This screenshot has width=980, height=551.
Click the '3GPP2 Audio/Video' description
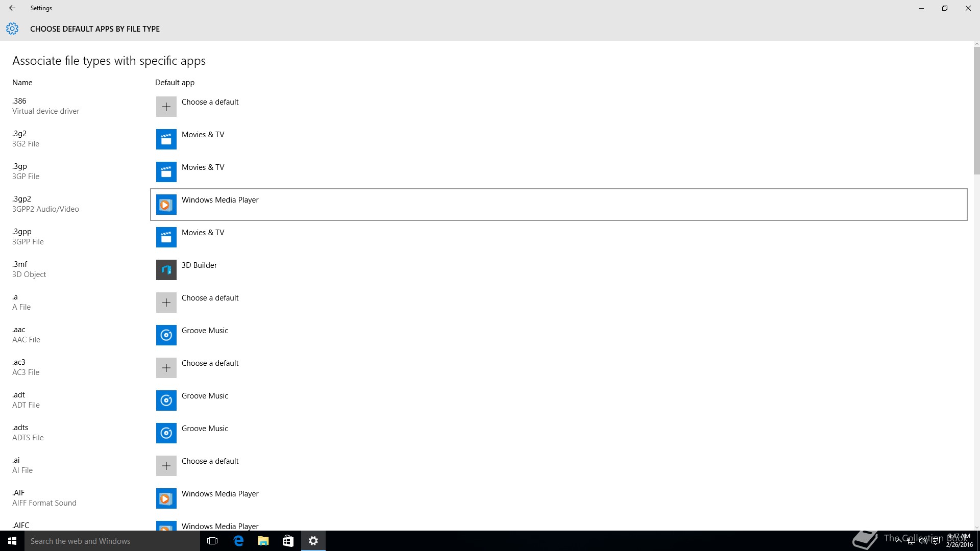(x=45, y=209)
